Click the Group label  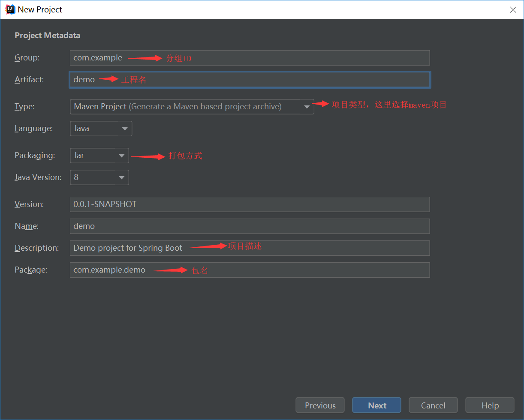(27, 58)
